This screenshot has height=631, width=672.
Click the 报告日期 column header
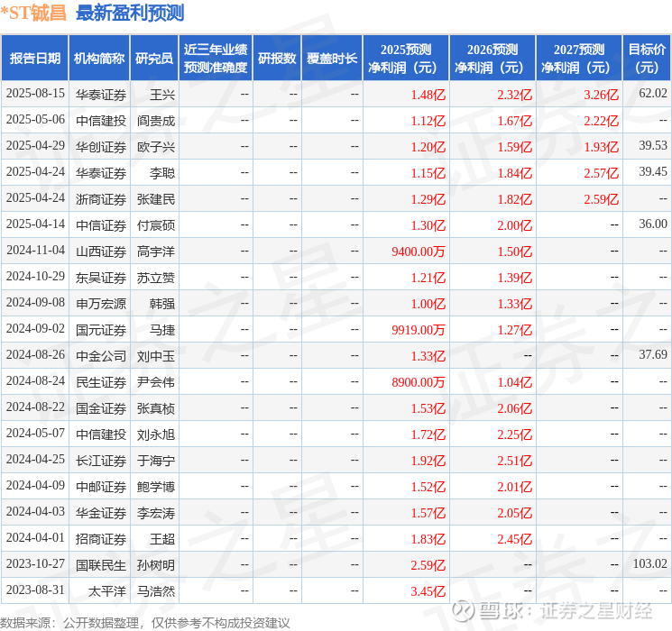point(34,58)
